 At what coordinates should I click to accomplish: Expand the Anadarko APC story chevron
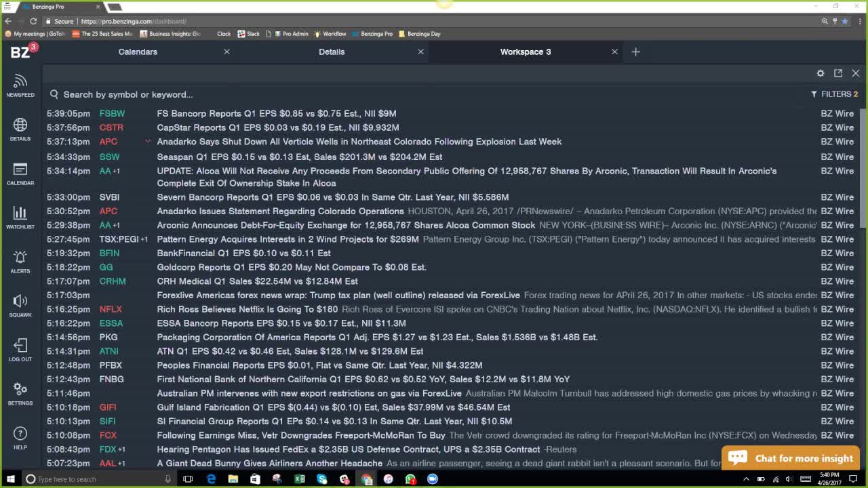click(x=147, y=141)
